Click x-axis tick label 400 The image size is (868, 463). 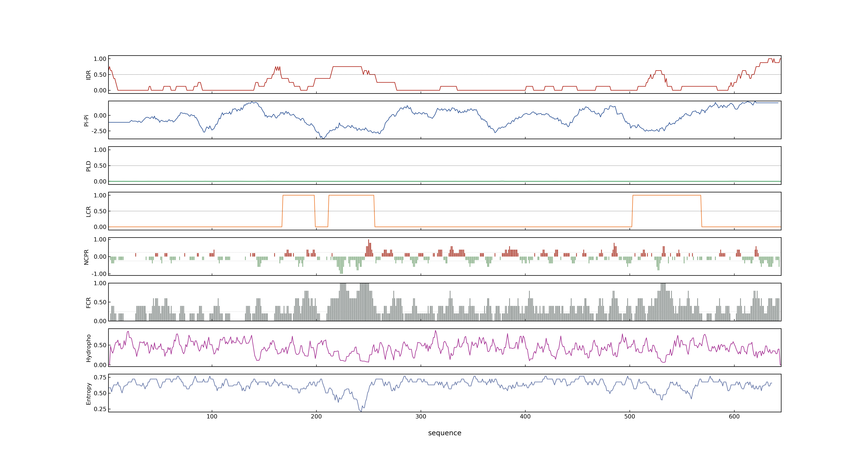click(x=525, y=416)
